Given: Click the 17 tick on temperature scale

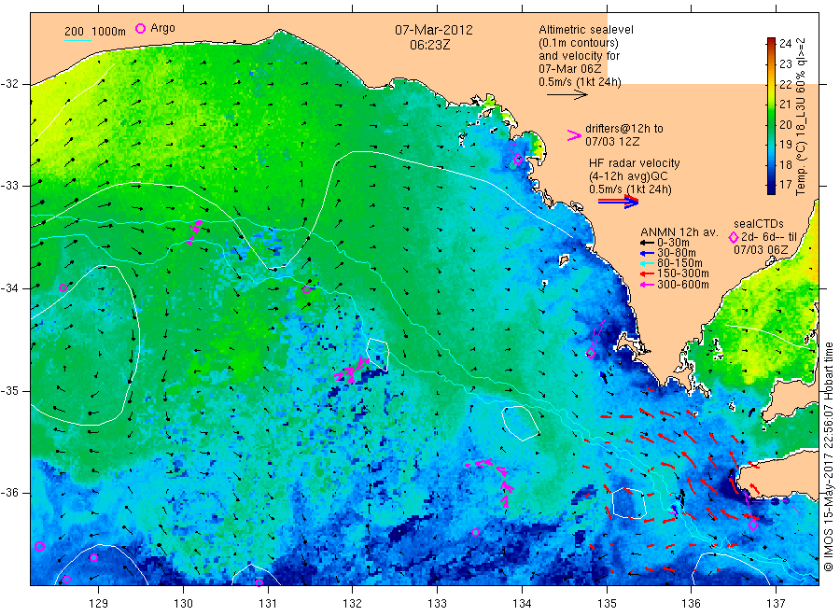Looking at the screenshot, I should click(x=785, y=184).
